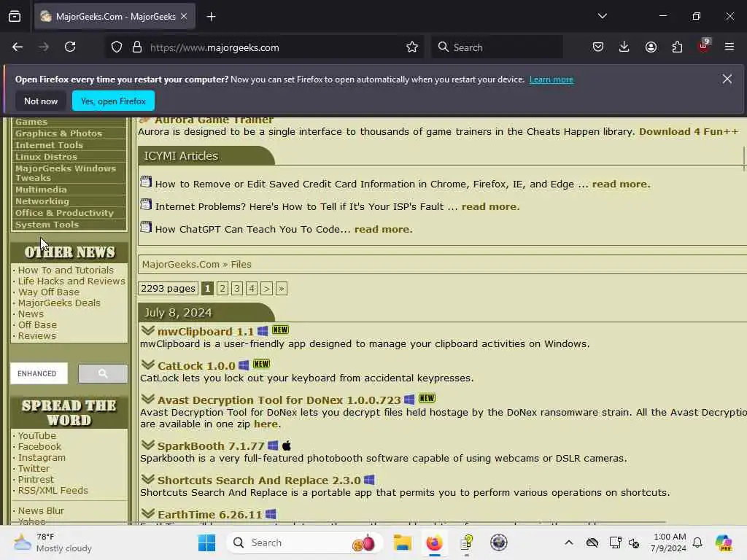Screen dimensions: 747x560
Task: Open the tracking protection shield icon
Action: click(117, 47)
